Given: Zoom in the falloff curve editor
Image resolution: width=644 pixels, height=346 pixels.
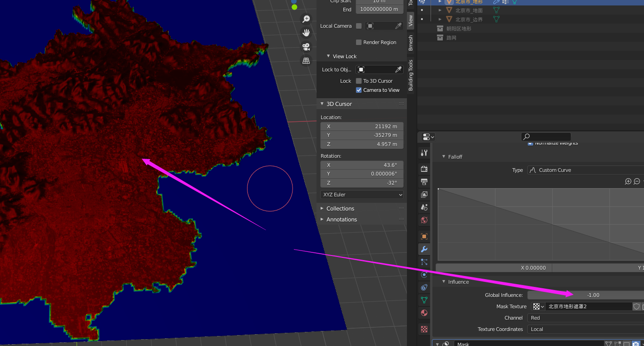Looking at the screenshot, I should pyautogui.click(x=628, y=181).
